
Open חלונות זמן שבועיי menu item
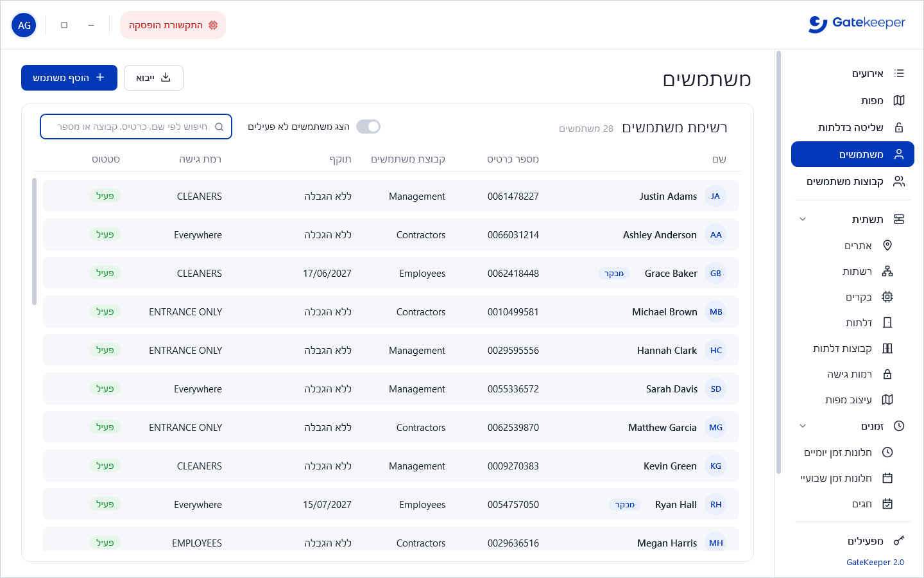[x=846, y=478]
